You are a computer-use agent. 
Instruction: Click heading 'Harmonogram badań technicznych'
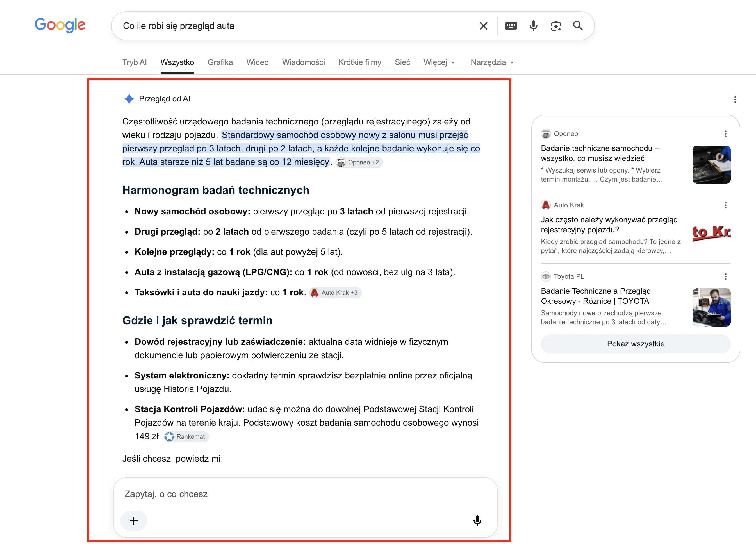point(216,190)
